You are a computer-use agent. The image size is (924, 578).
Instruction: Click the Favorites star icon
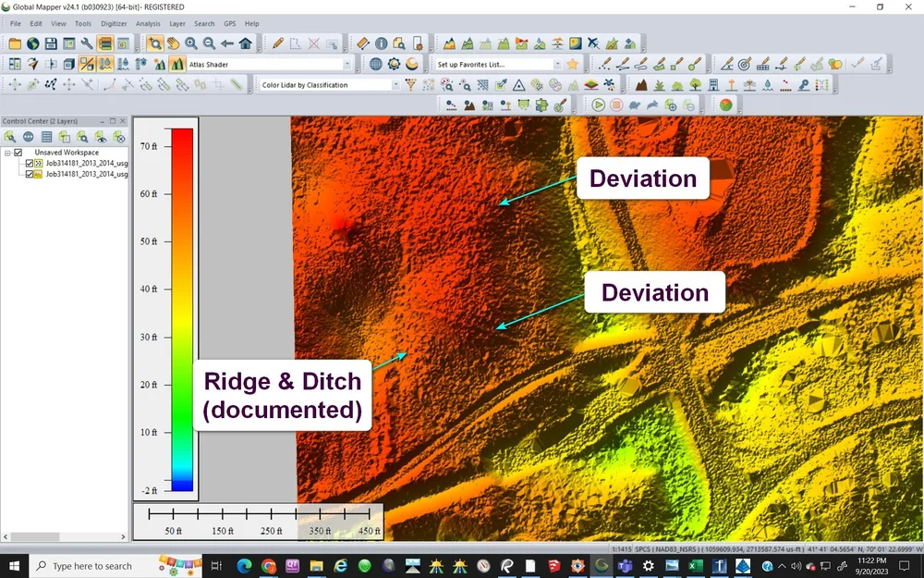tap(573, 64)
